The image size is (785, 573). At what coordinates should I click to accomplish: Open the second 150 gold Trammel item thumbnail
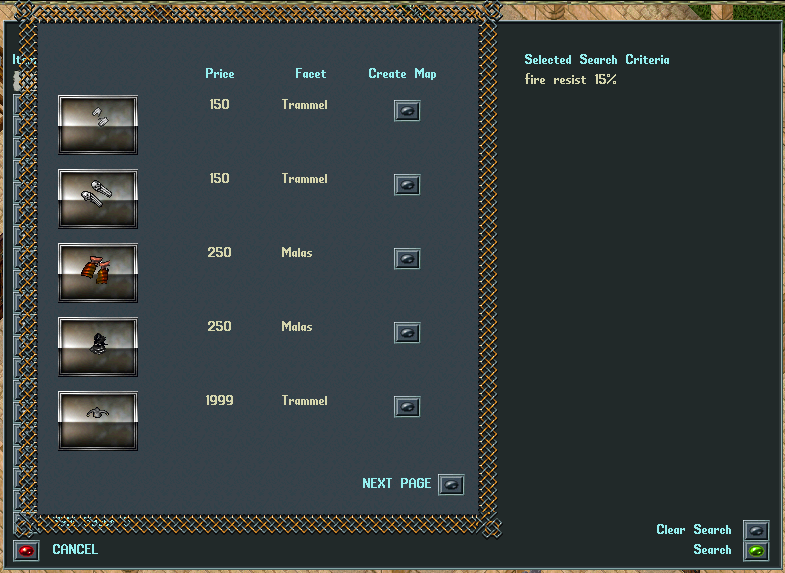tap(98, 199)
